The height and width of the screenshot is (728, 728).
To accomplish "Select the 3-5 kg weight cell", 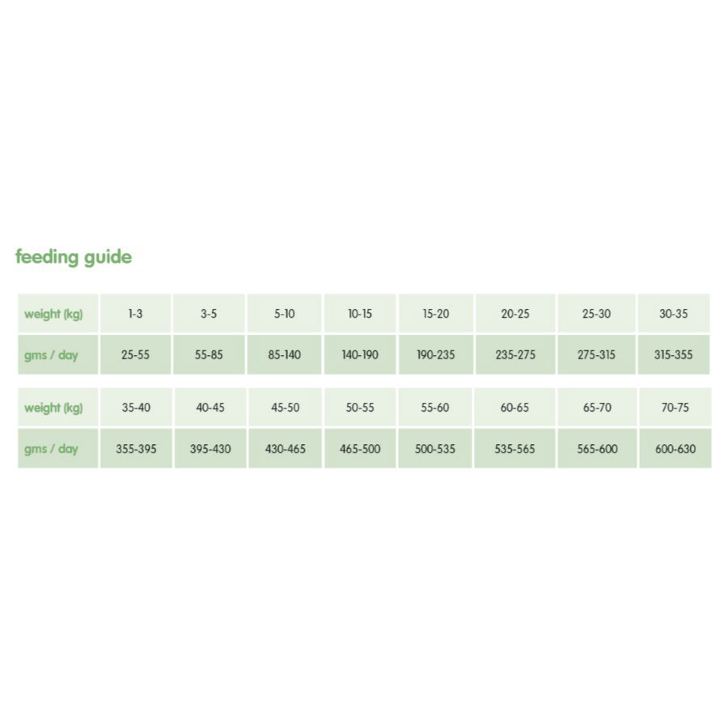I will click(209, 314).
